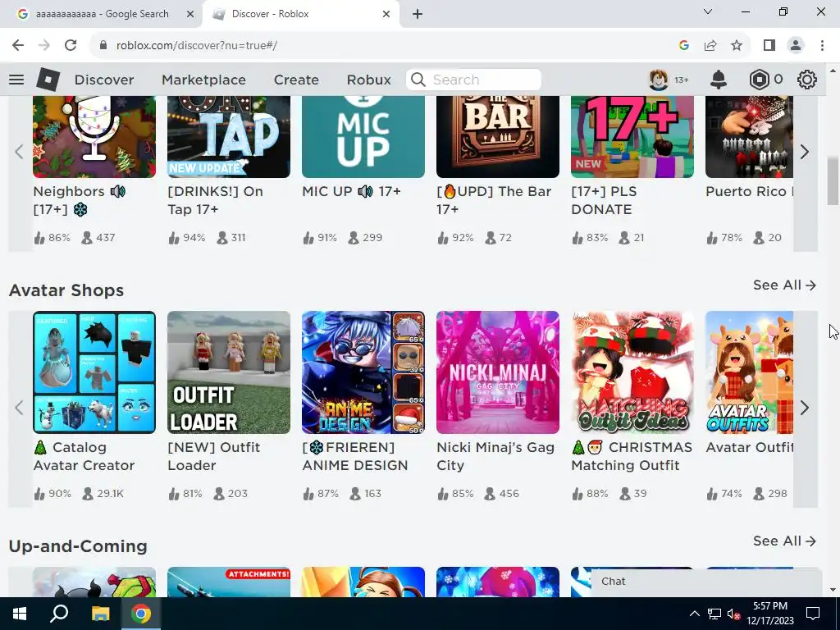Open MIC UP 17+ game thumbnail
Viewport: 840px width, 630px height.
click(x=363, y=137)
